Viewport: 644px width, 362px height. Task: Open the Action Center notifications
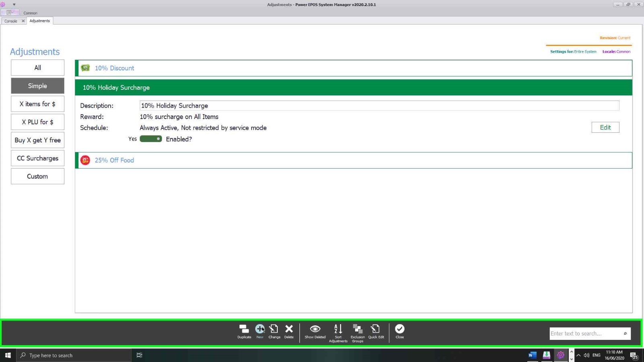click(x=634, y=356)
